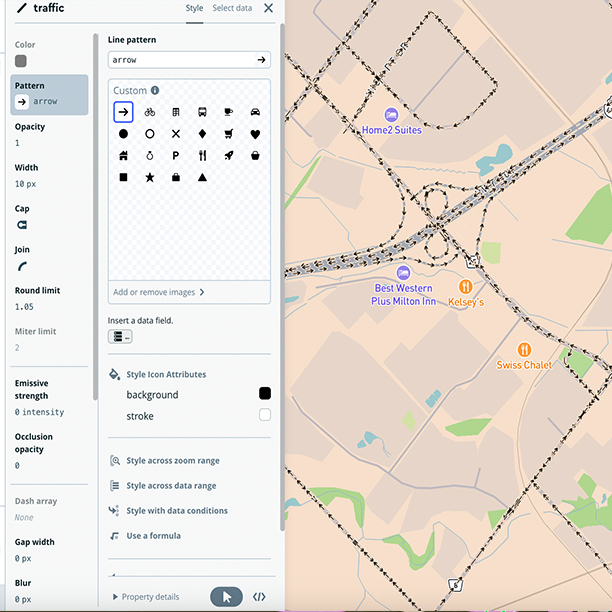Switch to the Style tab
612x612 pixels.
pos(194,8)
